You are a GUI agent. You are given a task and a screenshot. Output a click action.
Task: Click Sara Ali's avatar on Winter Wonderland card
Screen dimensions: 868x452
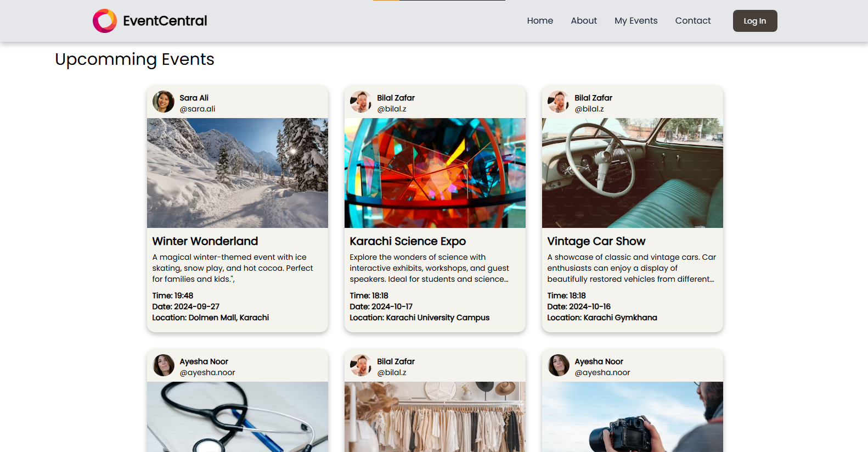(164, 102)
